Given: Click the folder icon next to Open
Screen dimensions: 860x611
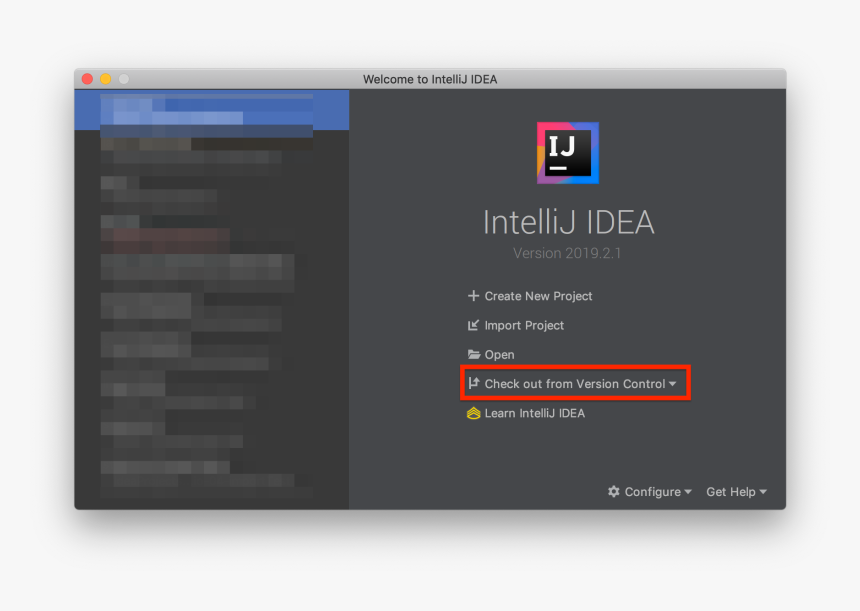Looking at the screenshot, I should point(474,355).
